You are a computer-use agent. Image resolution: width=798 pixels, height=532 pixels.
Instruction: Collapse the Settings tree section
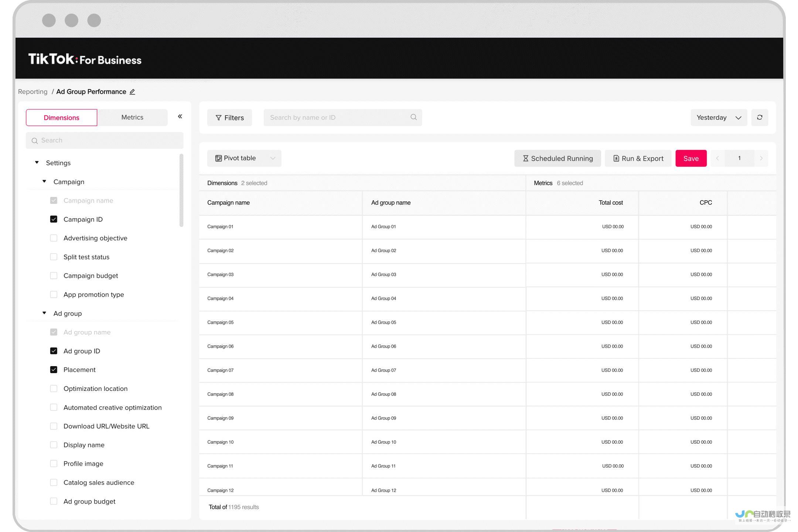click(37, 163)
